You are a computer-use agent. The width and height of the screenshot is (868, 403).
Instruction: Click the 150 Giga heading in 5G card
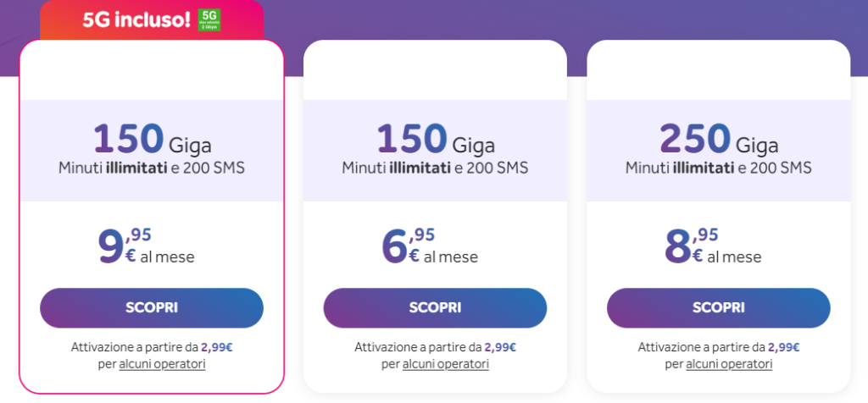152,139
